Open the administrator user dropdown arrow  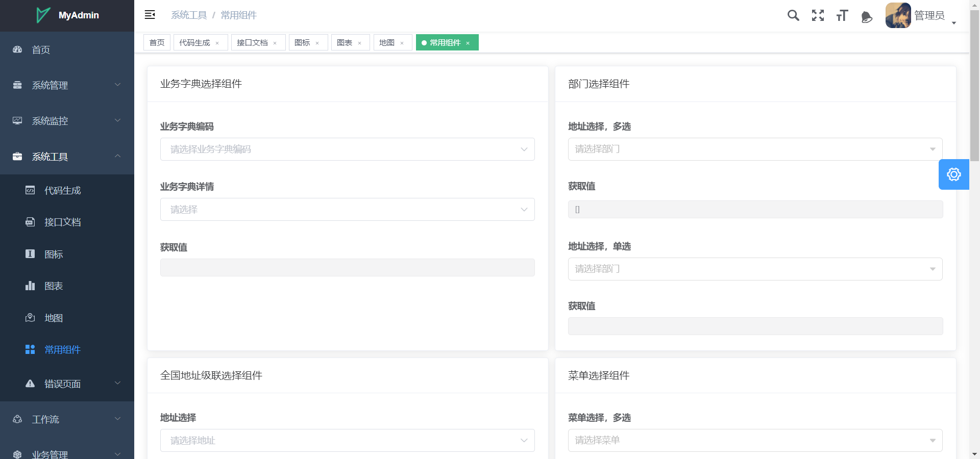click(954, 23)
